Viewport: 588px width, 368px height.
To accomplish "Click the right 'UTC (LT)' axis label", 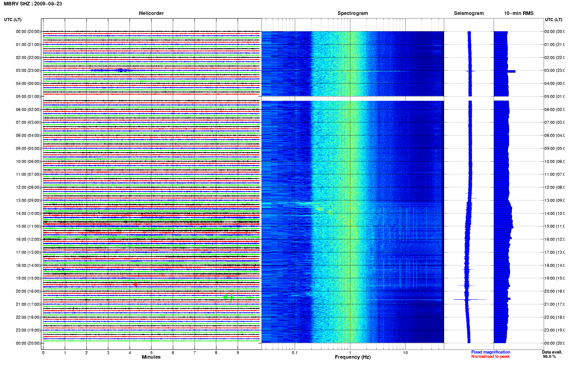I will pos(553,19).
